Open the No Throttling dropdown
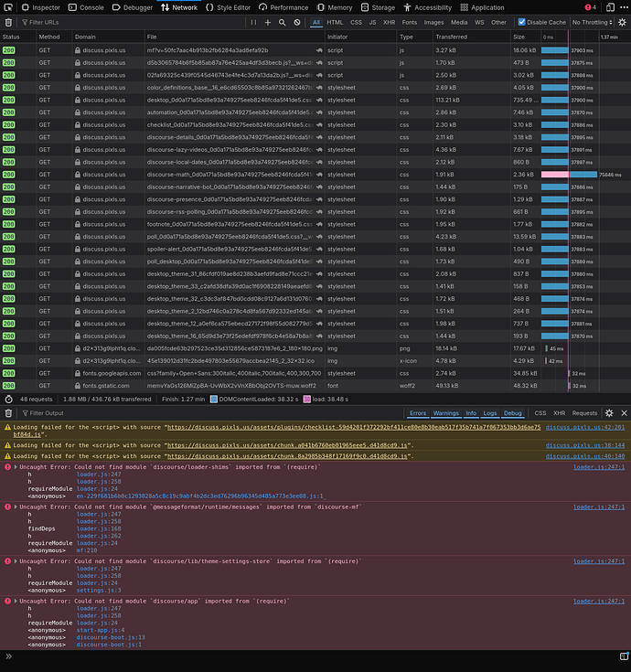This screenshot has width=631, height=672. pyautogui.click(x=593, y=22)
